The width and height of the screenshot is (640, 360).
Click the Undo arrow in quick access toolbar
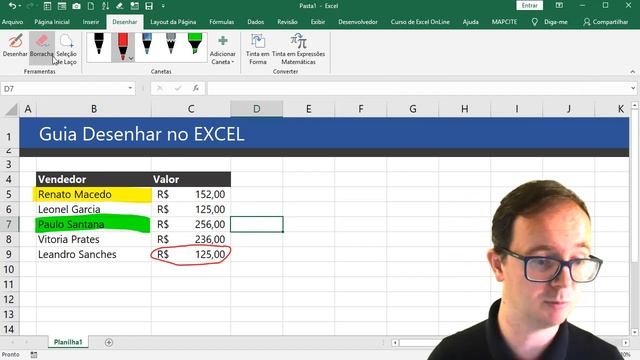click(12, 6)
